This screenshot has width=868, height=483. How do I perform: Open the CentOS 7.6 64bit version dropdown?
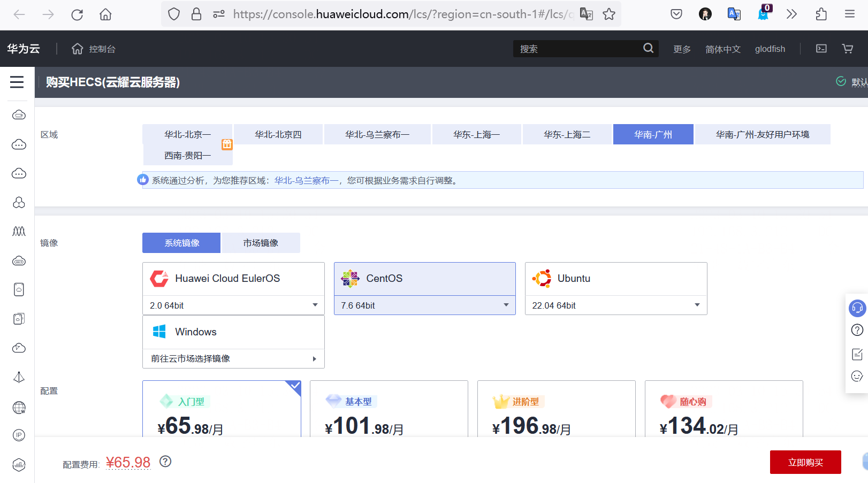[x=425, y=305]
